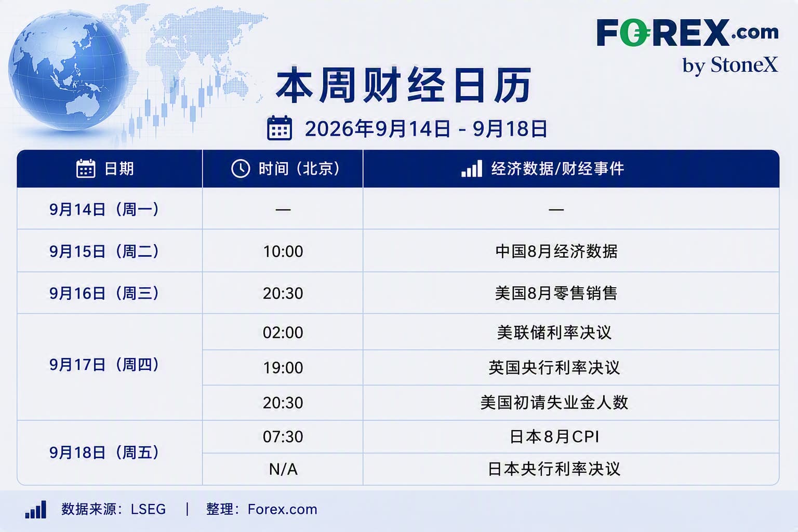Click the 英国央行利率决议 event row
The image size is (798, 532).
click(491, 367)
